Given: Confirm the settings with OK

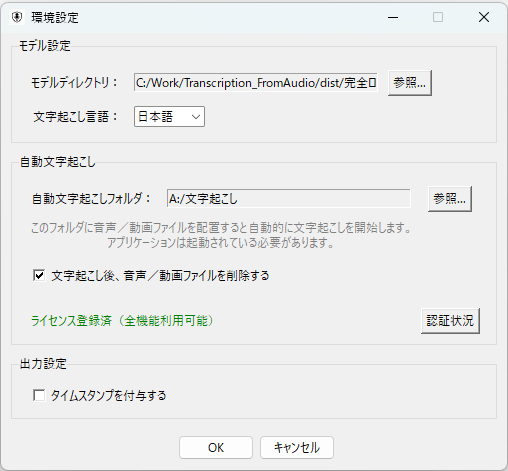Looking at the screenshot, I should click(x=216, y=447).
